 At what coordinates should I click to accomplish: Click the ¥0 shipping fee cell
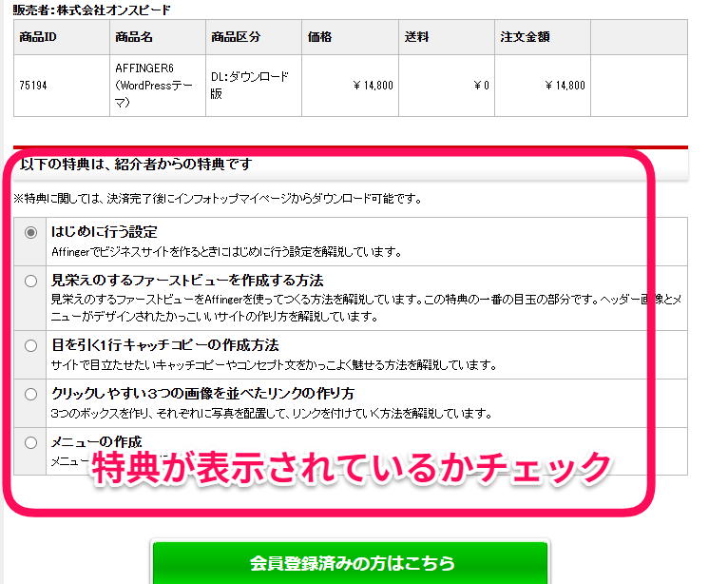[x=481, y=86]
